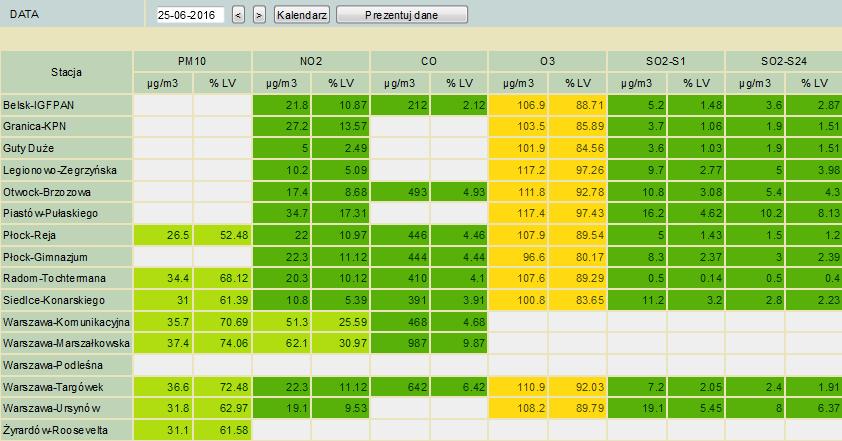842x441 pixels.
Task: Click O3 value 101.9 for Guty Duże
Action: (518, 148)
